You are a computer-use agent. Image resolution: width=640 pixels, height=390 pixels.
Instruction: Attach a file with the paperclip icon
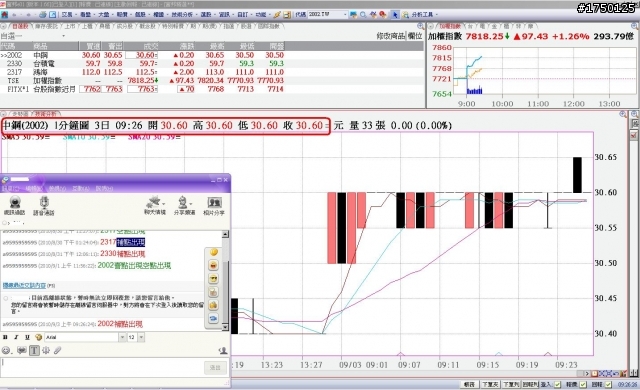[58, 350]
